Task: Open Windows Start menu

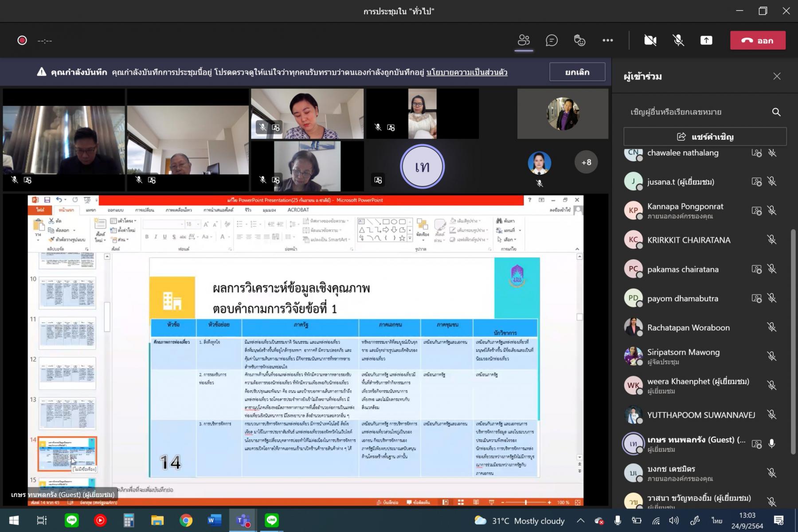Action: coord(13,520)
